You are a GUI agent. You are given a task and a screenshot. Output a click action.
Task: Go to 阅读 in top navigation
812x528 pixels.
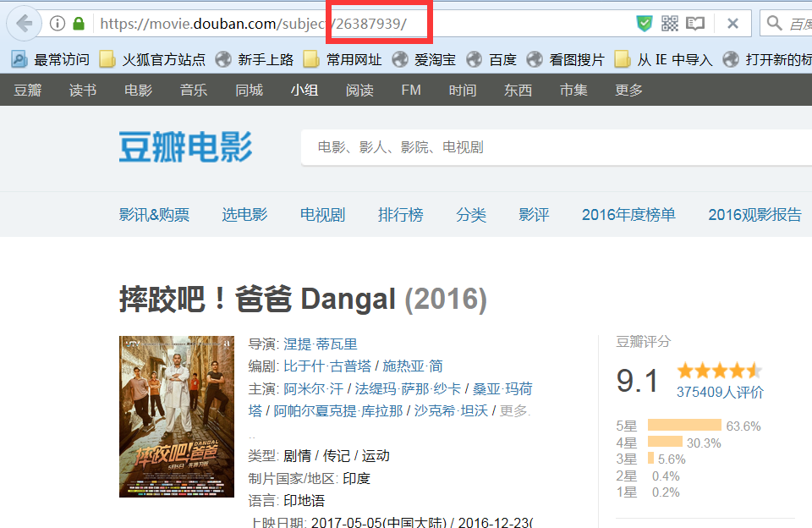pos(360,91)
